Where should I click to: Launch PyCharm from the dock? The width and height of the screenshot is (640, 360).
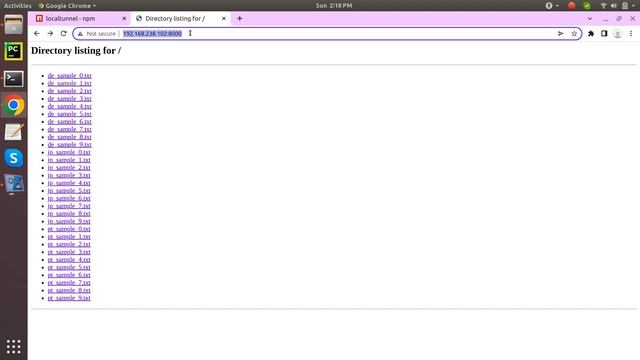13,51
